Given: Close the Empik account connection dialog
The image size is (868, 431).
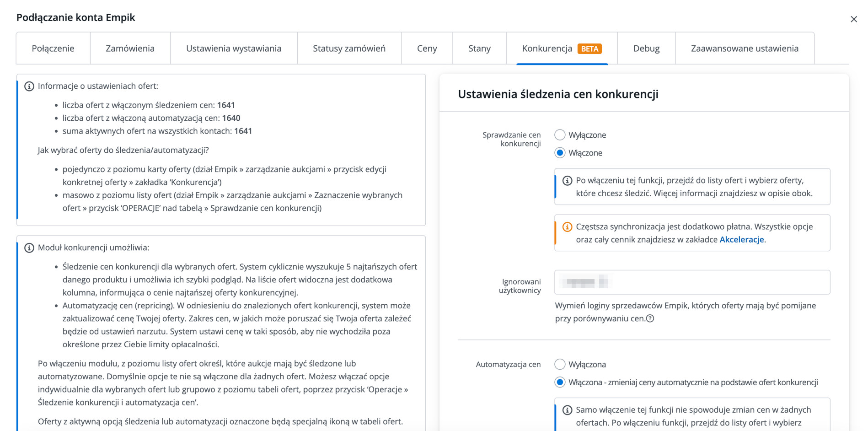Looking at the screenshot, I should coord(853,19).
